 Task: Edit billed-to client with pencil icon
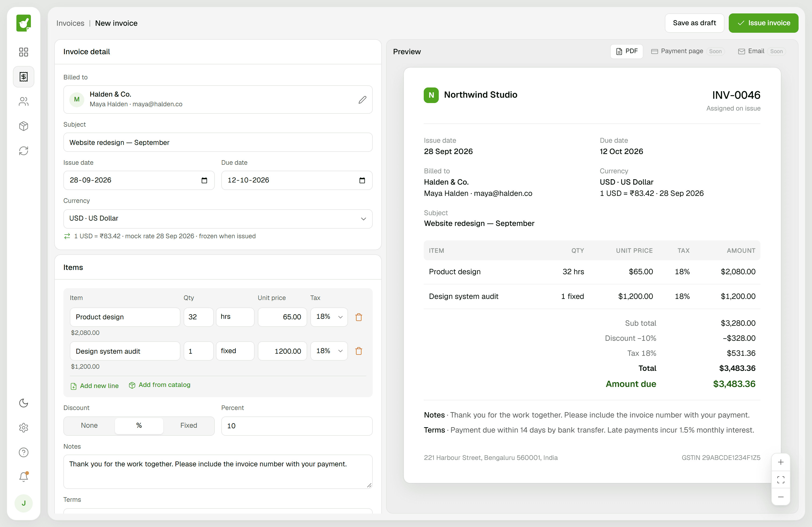pyautogui.click(x=362, y=100)
